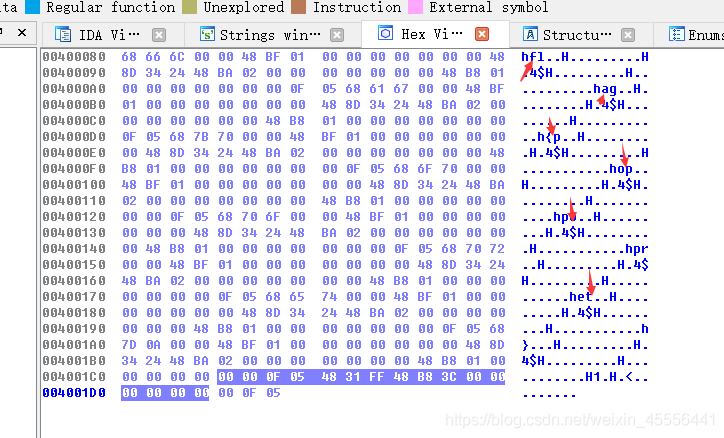Click the Hex View tab icon

coord(385,33)
